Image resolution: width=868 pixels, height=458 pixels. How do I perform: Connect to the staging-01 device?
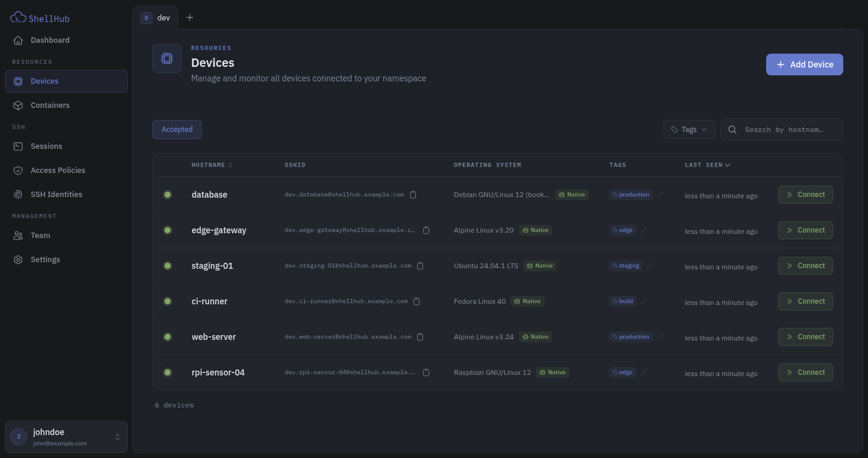coord(805,266)
